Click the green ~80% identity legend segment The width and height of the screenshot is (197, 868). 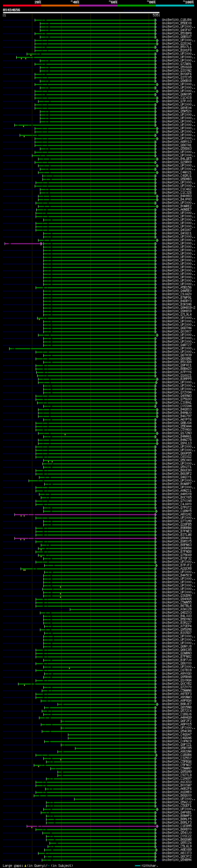[137, 6]
